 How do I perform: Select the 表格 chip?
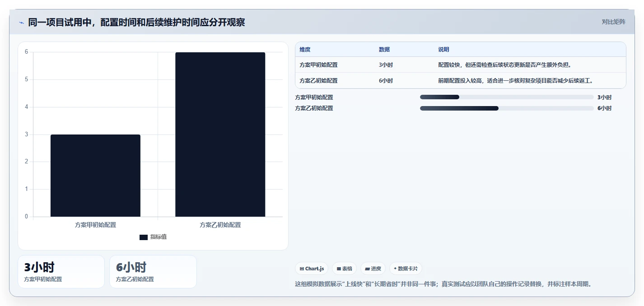[x=344, y=269]
